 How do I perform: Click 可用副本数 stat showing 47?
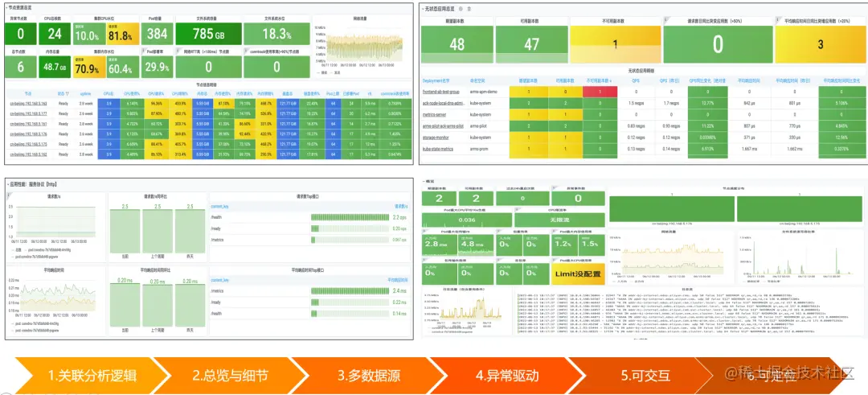point(531,43)
